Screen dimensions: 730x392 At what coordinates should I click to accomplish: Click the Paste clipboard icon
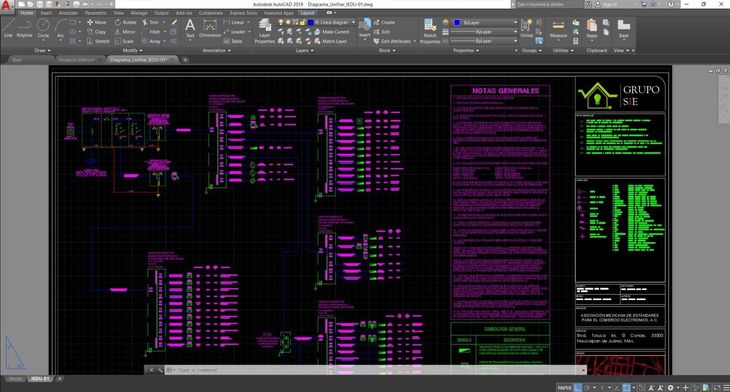(592, 29)
